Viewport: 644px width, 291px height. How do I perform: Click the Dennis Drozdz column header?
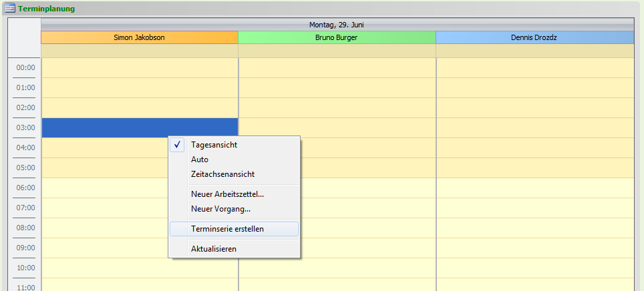(534, 37)
